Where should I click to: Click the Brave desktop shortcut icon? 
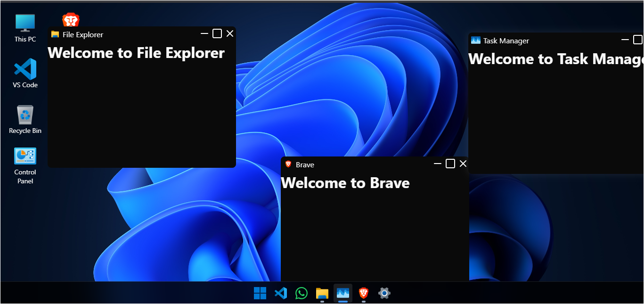point(71,20)
